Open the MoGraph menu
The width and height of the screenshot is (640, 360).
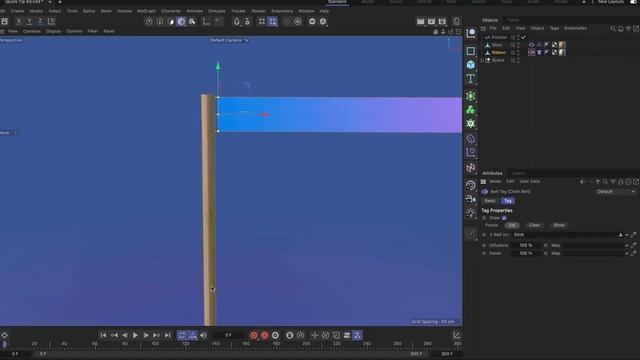click(x=146, y=11)
